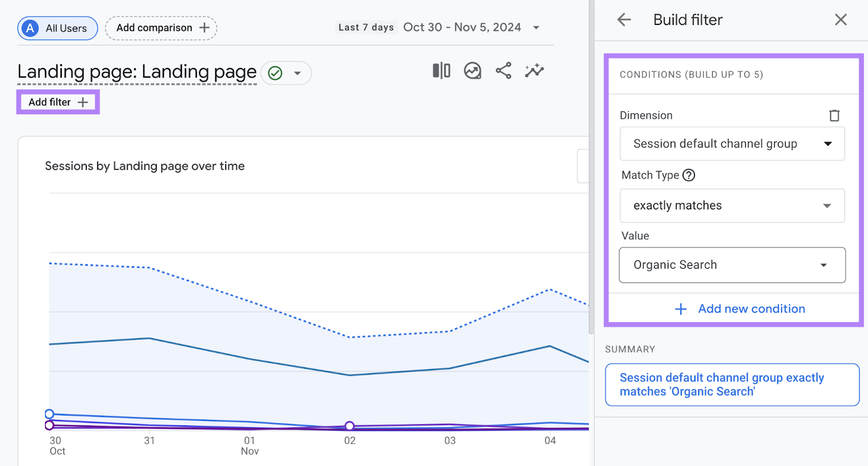Click the green checkmark report status icon

(x=276, y=73)
